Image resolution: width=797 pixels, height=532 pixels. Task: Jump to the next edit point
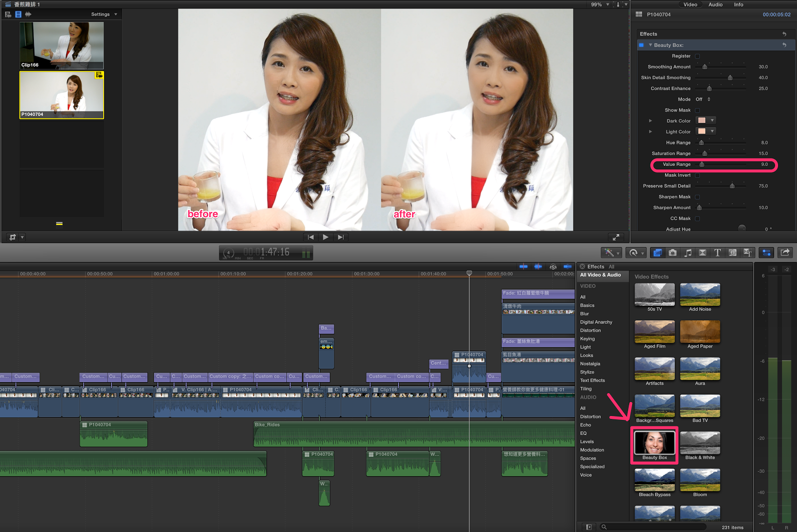[x=341, y=237]
